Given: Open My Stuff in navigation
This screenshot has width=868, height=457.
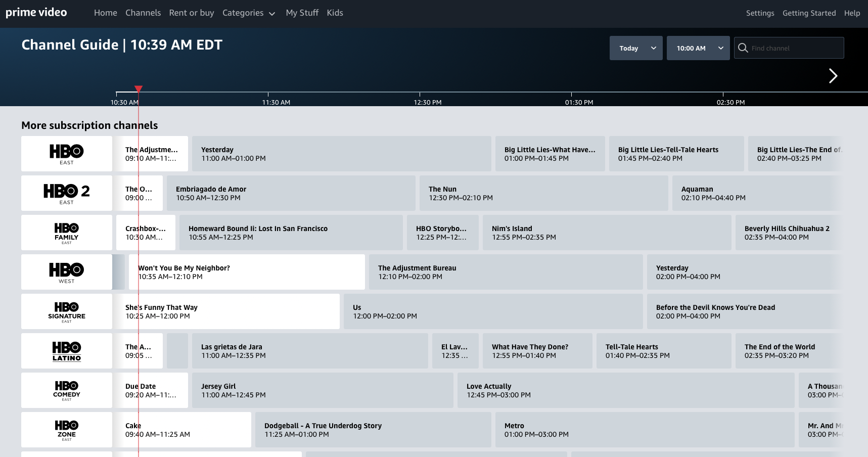Looking at the screenshot, I should click(302, 13).
